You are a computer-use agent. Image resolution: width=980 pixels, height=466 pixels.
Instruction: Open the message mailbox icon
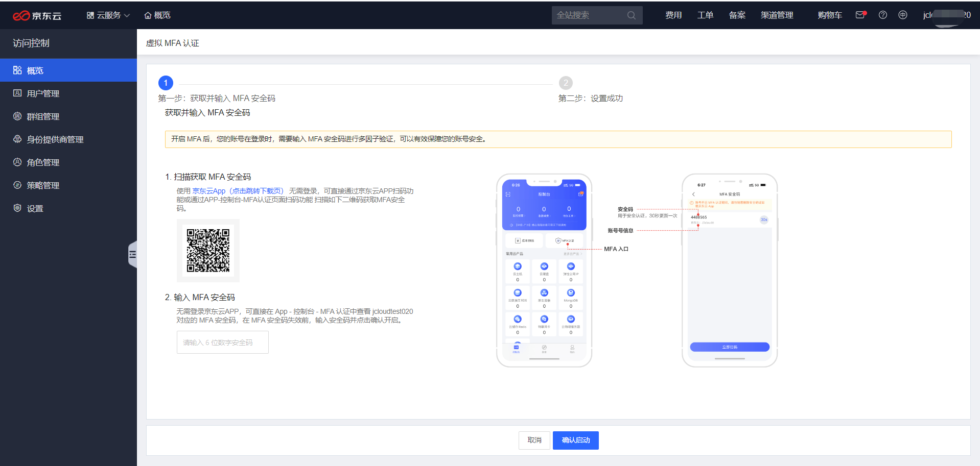[861, 15]
